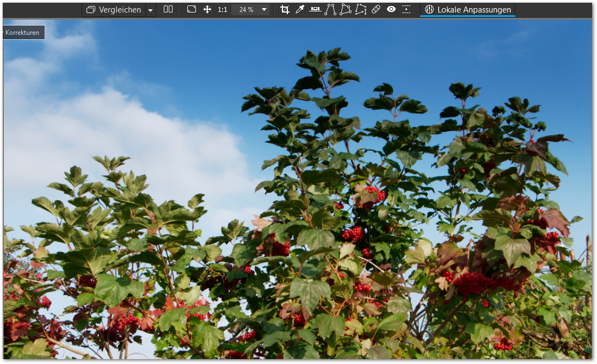The image size is (597, 364).
Task: Click the Vergleichen compare button
Action: click(x=114, y=10)
